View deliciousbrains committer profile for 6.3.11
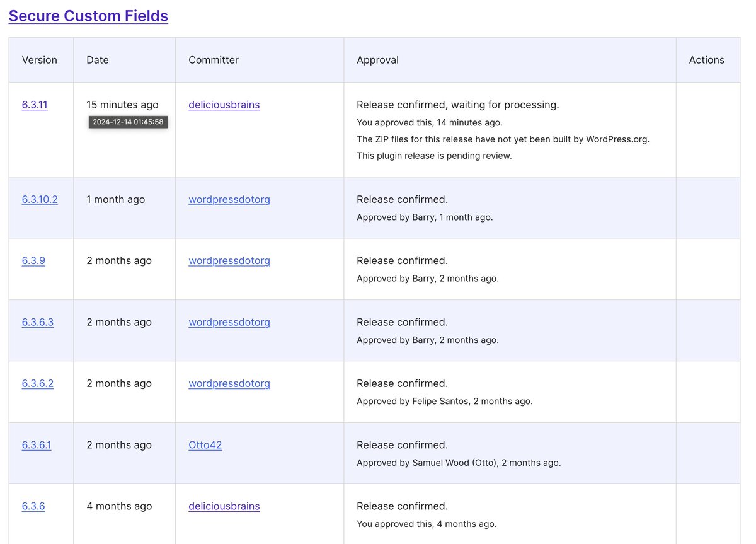Screen dimensions: 756x544 point(224,105)
